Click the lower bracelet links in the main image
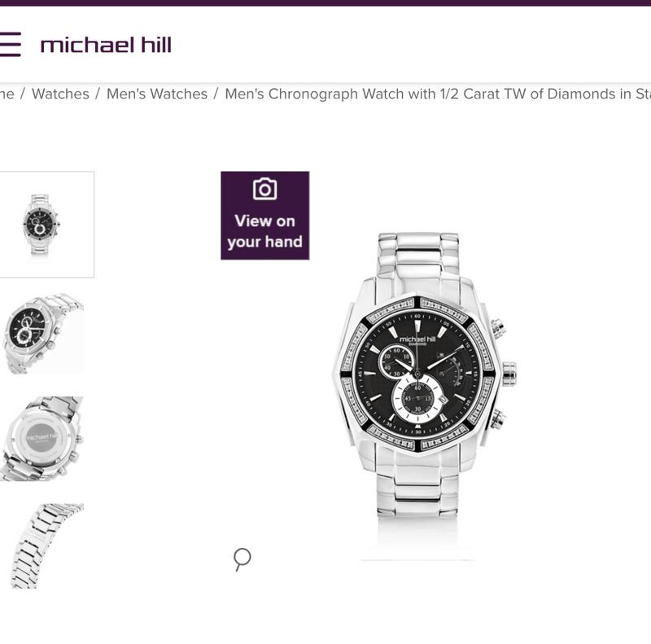This screenshot has width=651, height=644. click(x=417, y=486)
